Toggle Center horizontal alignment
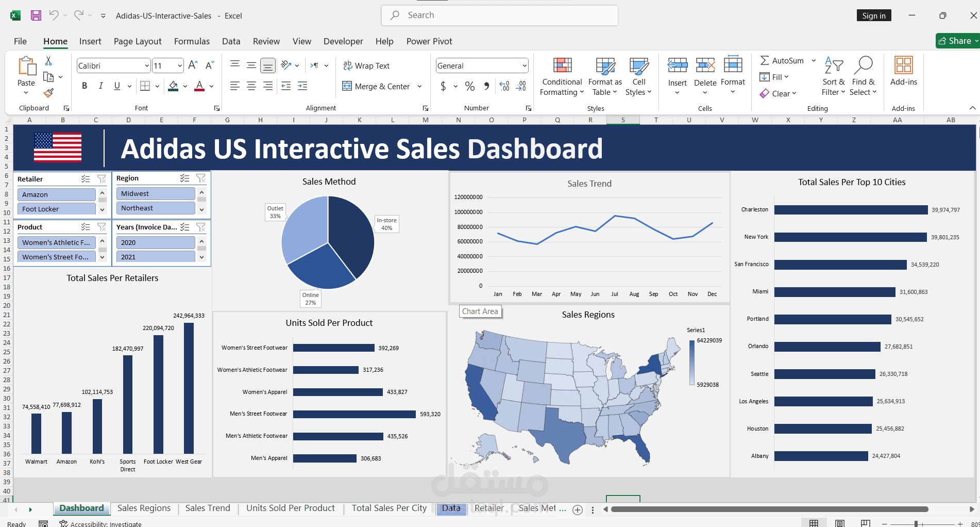This screenshot has height=527, width=980. (x=251, y=86)
